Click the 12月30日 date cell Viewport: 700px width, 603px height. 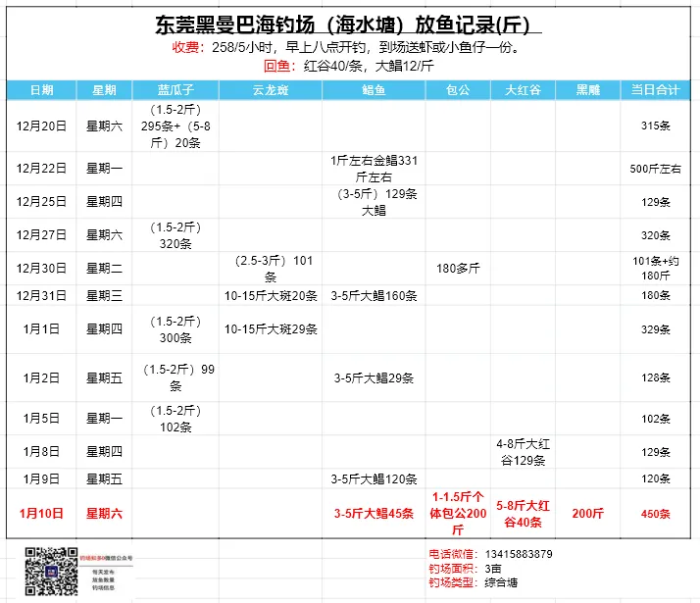click(41, 269)
